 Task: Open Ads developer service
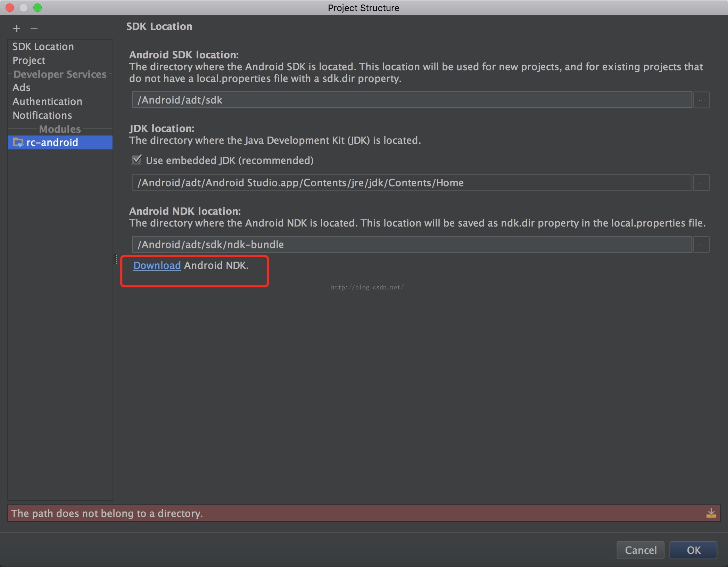pyautogui.click(x=22, y=88)
